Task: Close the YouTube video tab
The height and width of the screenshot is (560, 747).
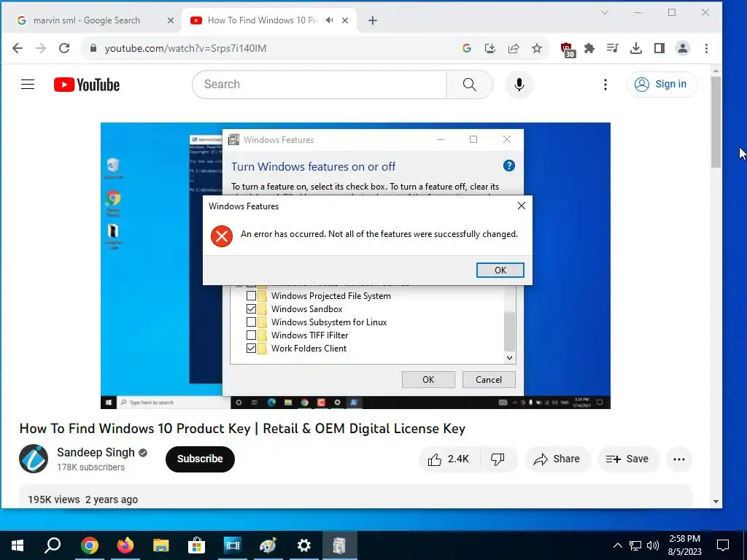Action: 345,20
